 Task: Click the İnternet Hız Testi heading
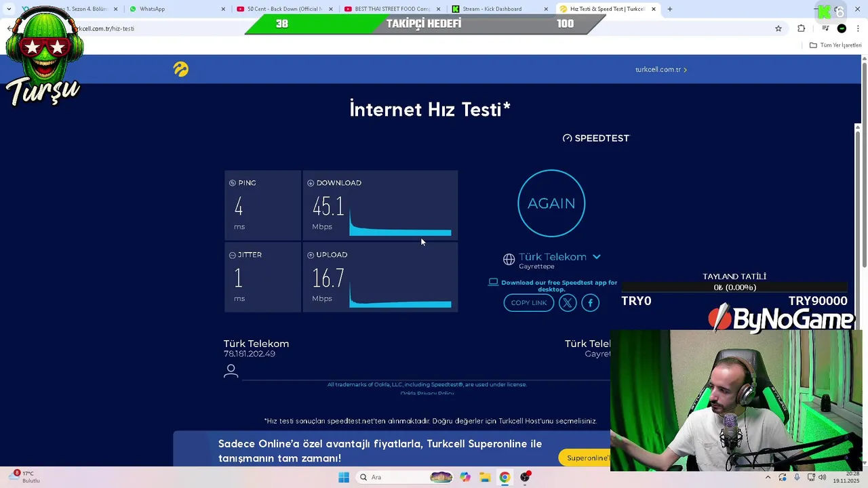coord(430,109)
